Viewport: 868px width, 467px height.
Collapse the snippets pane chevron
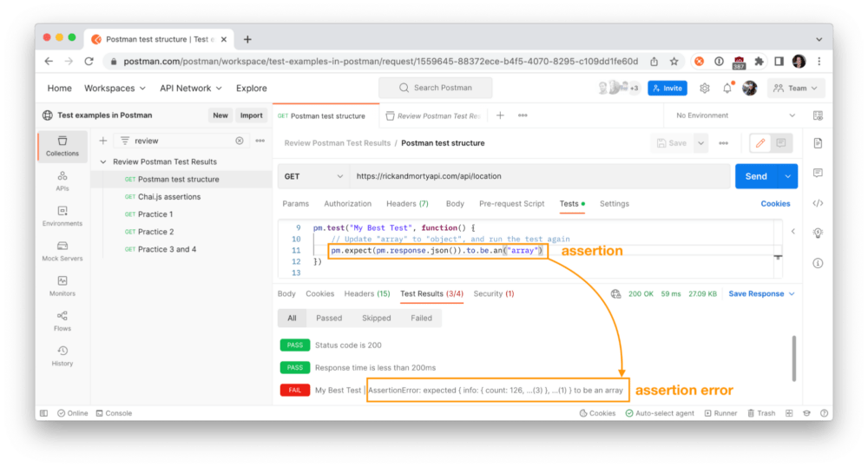pyautogui.click(x=792, y=231)
